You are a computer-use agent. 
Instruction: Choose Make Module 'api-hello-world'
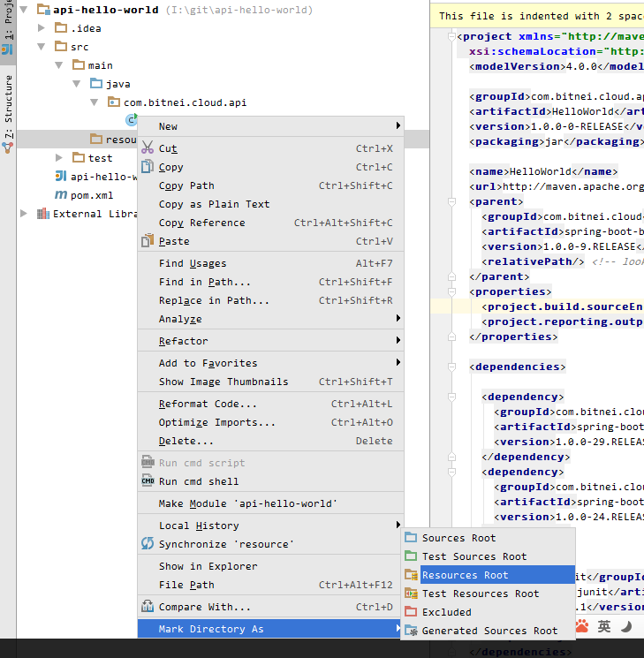click(271, 503)
